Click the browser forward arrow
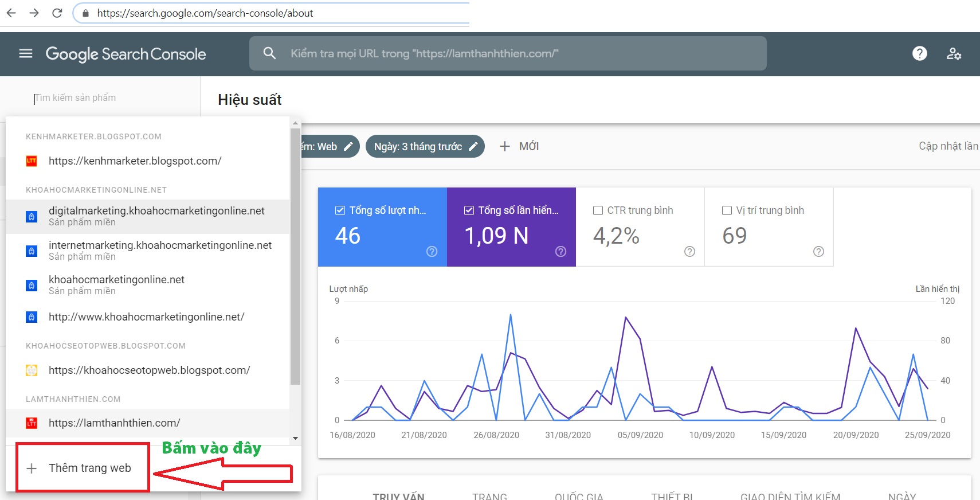The height and width of the screenshot is (500, 980). (34, 13)
